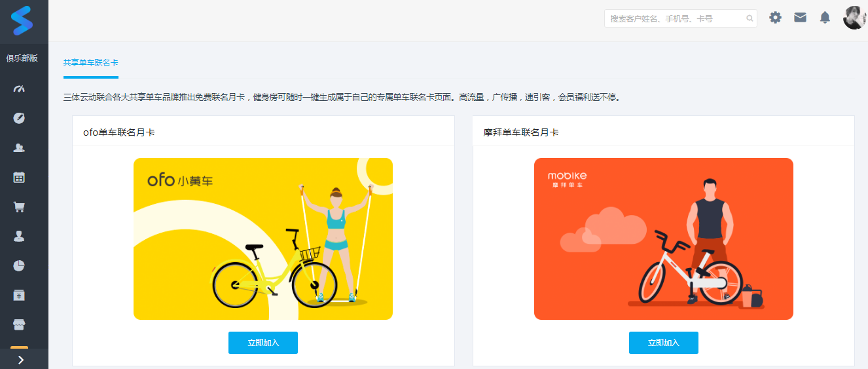This screenshot has height=369, width=868.
Task: Open the compass icon in sidebar
Action: (19, 118)
